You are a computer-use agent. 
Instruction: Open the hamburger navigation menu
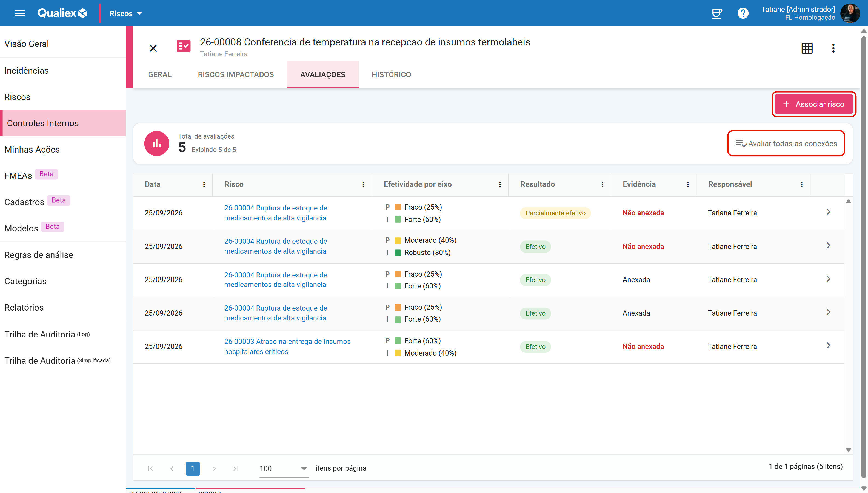(x=20, y=13)
